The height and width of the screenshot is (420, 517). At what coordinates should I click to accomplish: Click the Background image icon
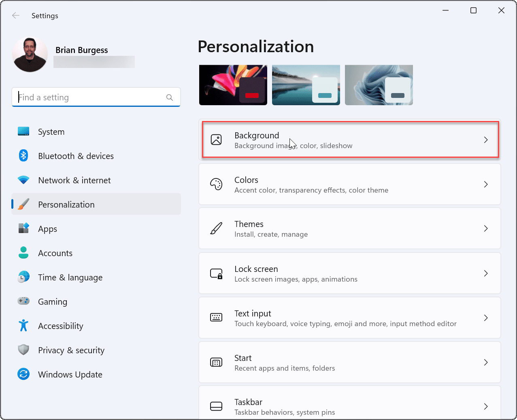pos(216,139)
